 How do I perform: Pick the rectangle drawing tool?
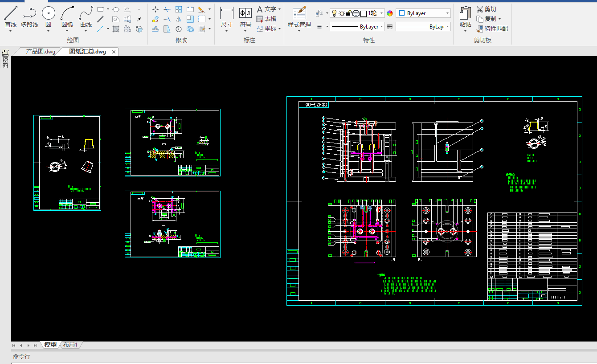100,9
